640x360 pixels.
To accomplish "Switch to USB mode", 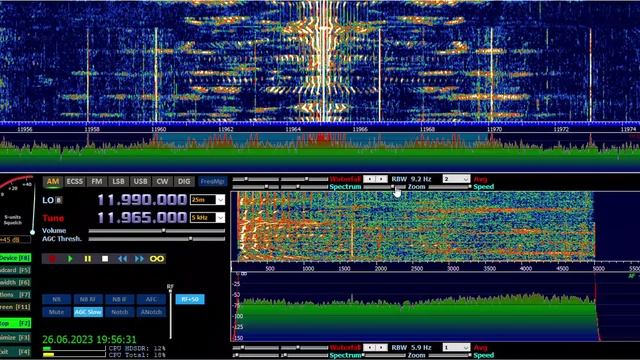I will tap(140, 182).
